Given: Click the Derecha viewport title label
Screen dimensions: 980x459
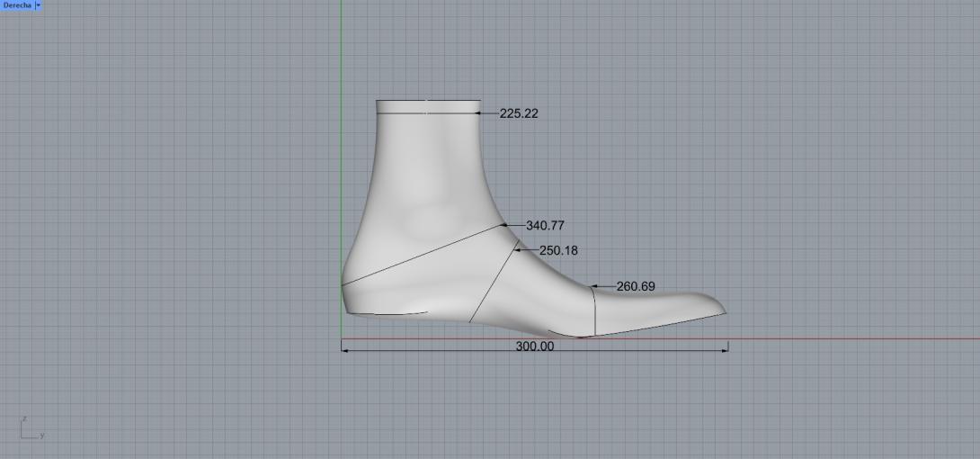Looking at the screenshot, I should (16, 5).
